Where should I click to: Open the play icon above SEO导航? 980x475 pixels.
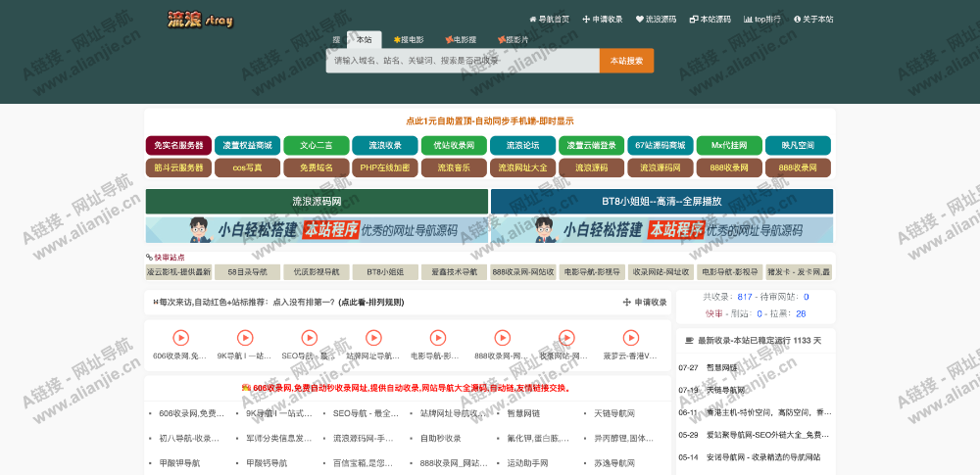click(310, 338)
